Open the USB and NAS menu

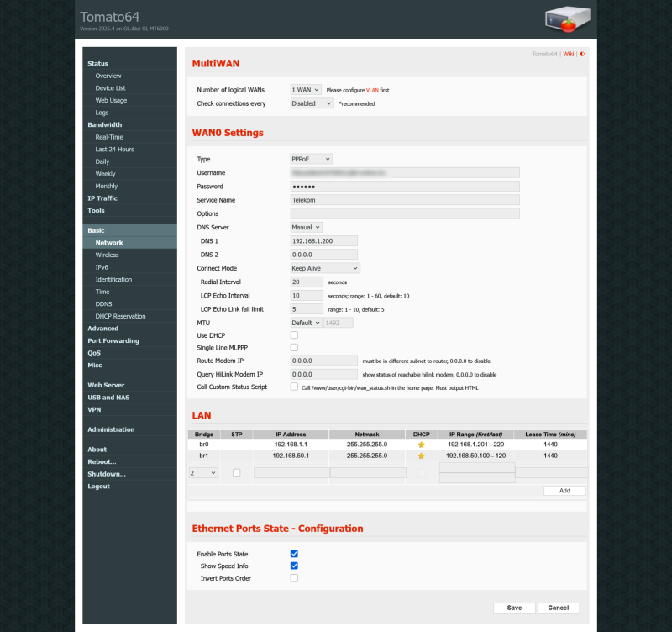[108, 398]
